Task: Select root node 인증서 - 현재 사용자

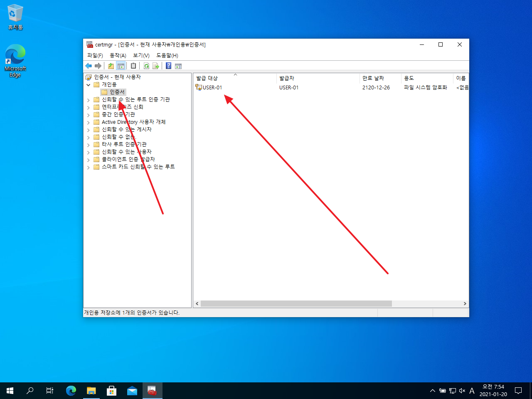Action: click(117, 77)
